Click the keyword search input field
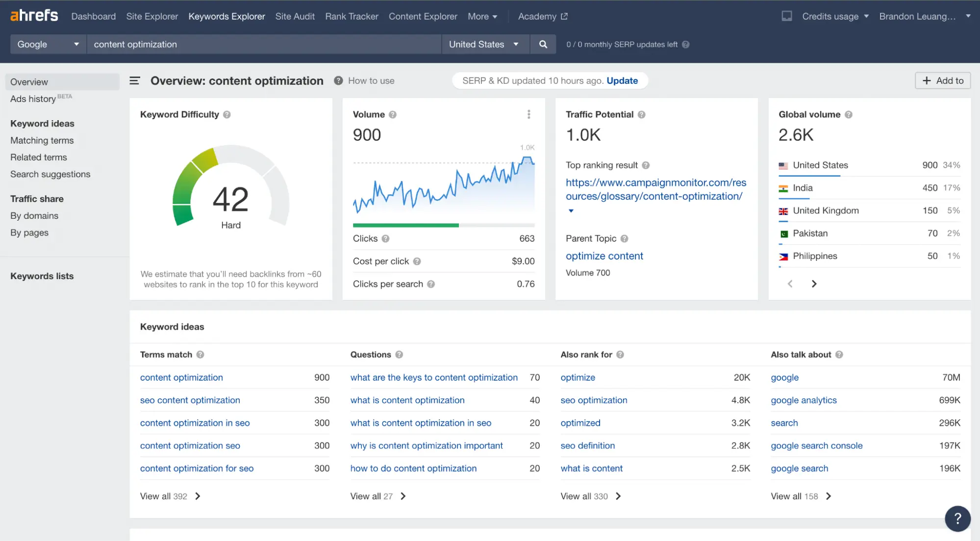 pyautogui.click(x=263, y=44)
